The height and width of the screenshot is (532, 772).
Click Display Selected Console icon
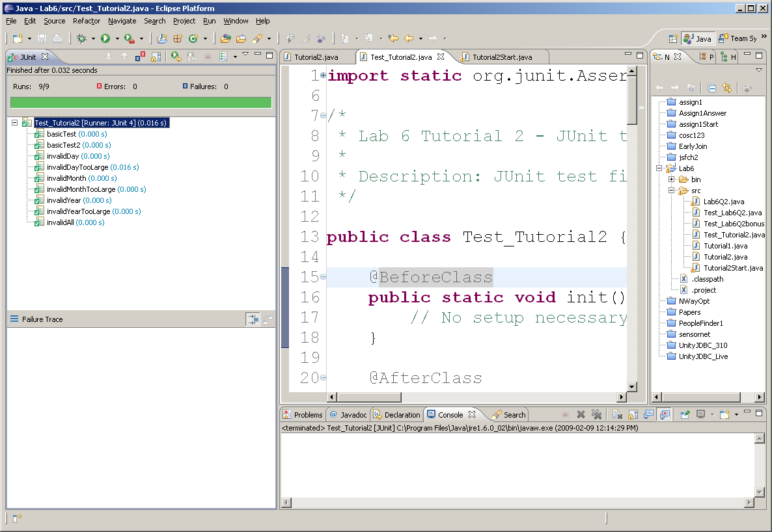pos(700,414)
